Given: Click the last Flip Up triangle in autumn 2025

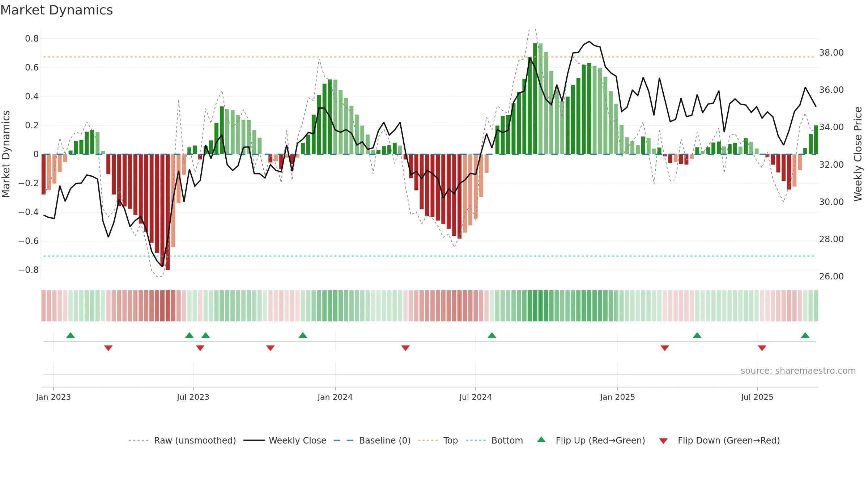Looking at the screenshot, I should point(805,335).
